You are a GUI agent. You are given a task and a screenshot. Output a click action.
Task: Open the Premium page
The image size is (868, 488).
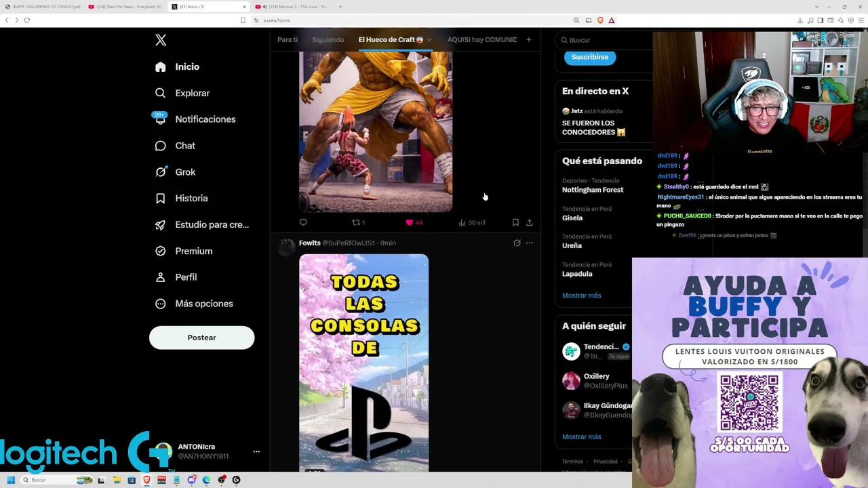[183, 251]
